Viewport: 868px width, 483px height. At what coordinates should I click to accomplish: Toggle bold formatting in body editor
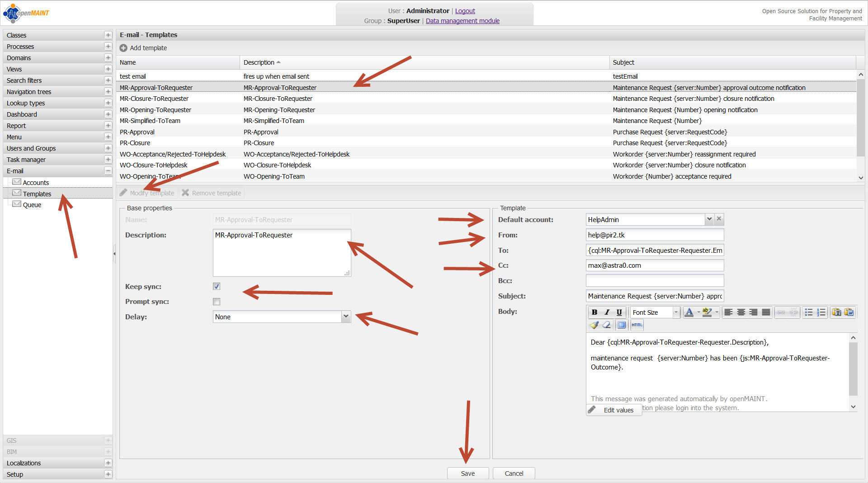point(594,313)
